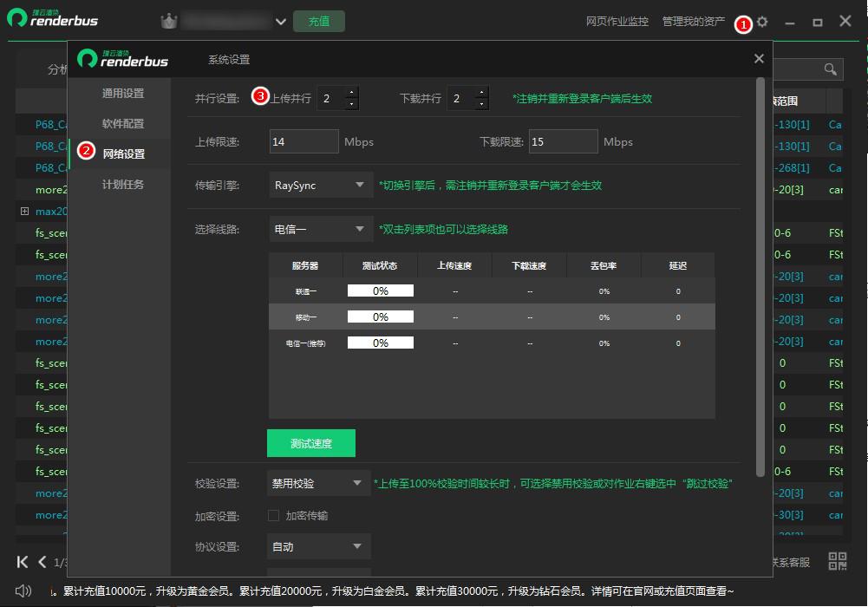Switch to 软件配置 tab
868x607 pixels.
(x=123, y=124)
